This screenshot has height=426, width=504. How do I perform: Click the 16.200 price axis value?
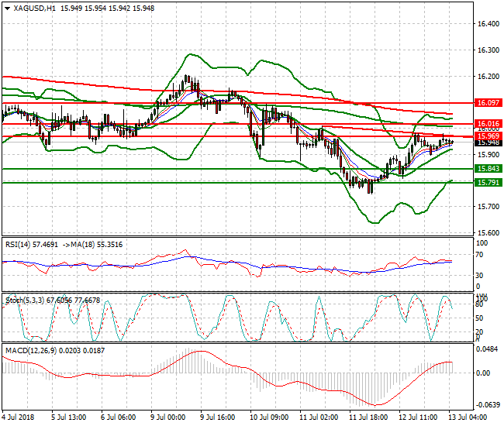(x=488, y=77)
